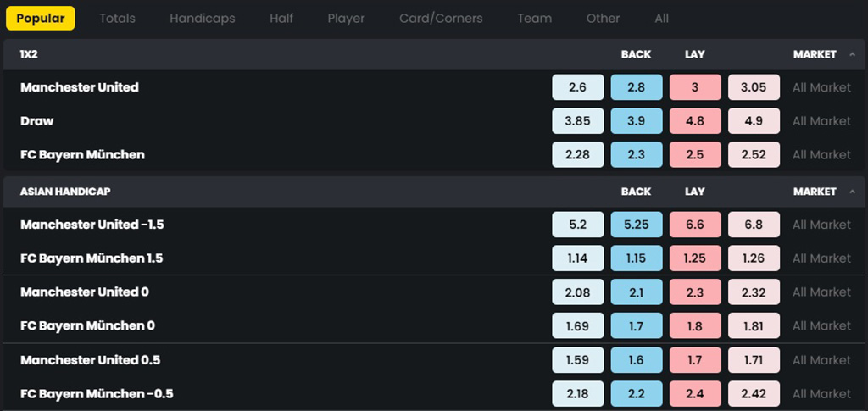Collapse the 1X2 market section chevron
Viewport: 868px width, 411px height.
tap(852, 54)
